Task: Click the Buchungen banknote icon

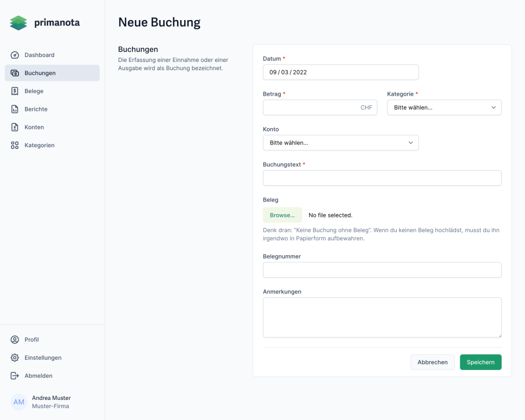Action: click(x=15, y=73)
